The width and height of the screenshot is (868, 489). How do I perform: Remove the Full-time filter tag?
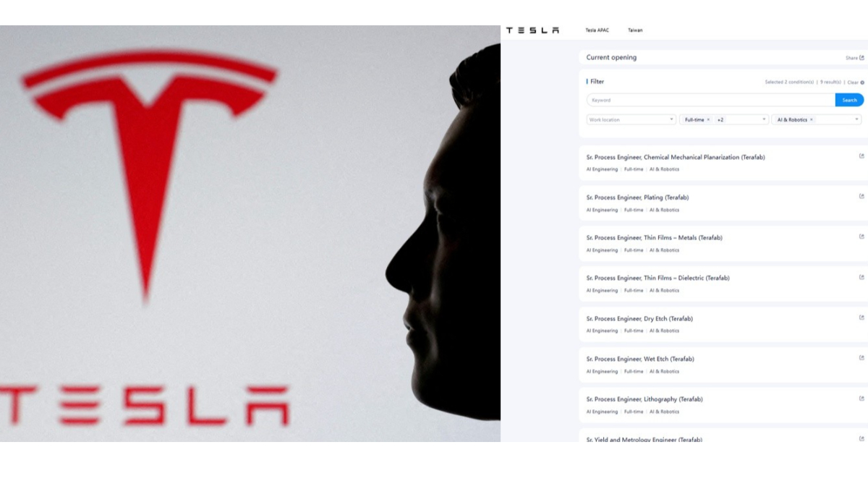(x=708, y=120)
